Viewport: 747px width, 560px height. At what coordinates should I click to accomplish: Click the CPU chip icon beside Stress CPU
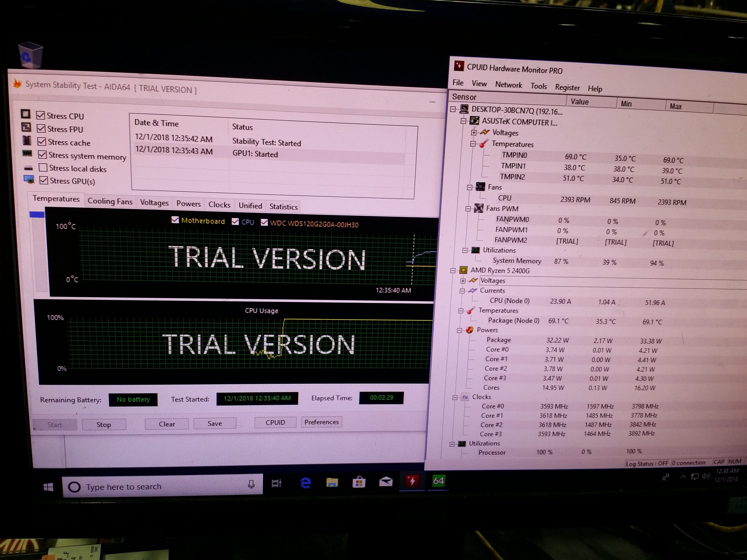pyautogui.click(x=25, y=114)
